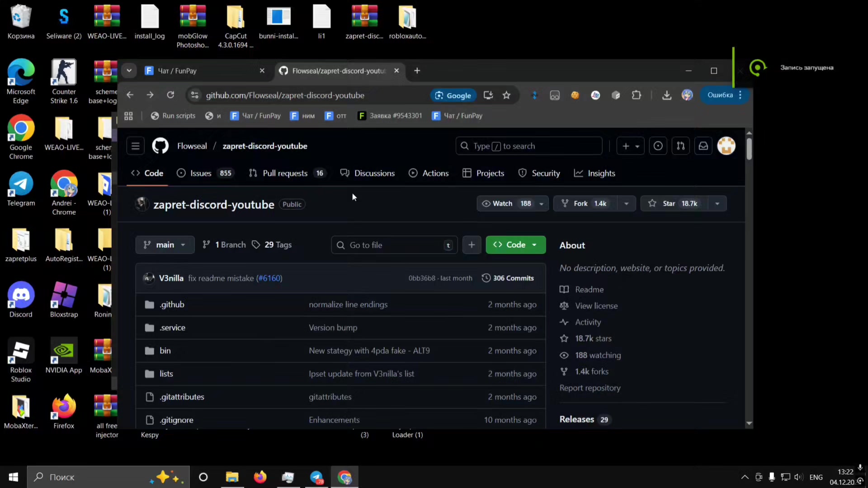Screen dimensions: 868x488
Task: Open the Discord desktop shortcut
Action: point(21,300)
